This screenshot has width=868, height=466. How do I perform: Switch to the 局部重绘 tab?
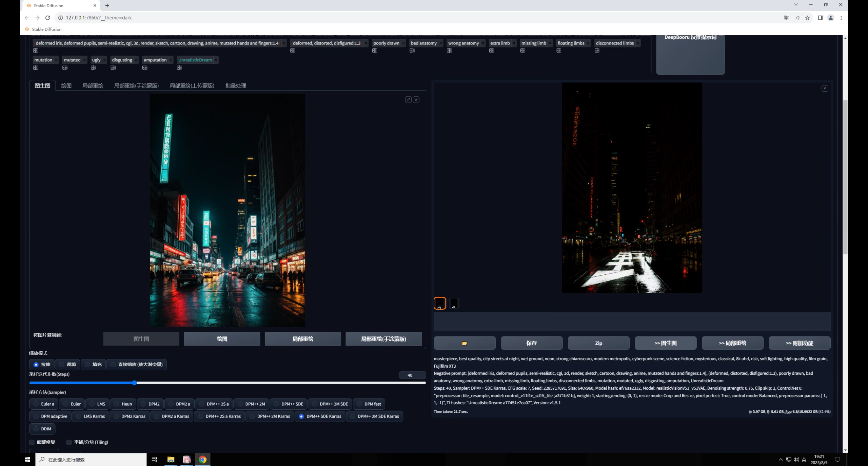click(93, 85)
